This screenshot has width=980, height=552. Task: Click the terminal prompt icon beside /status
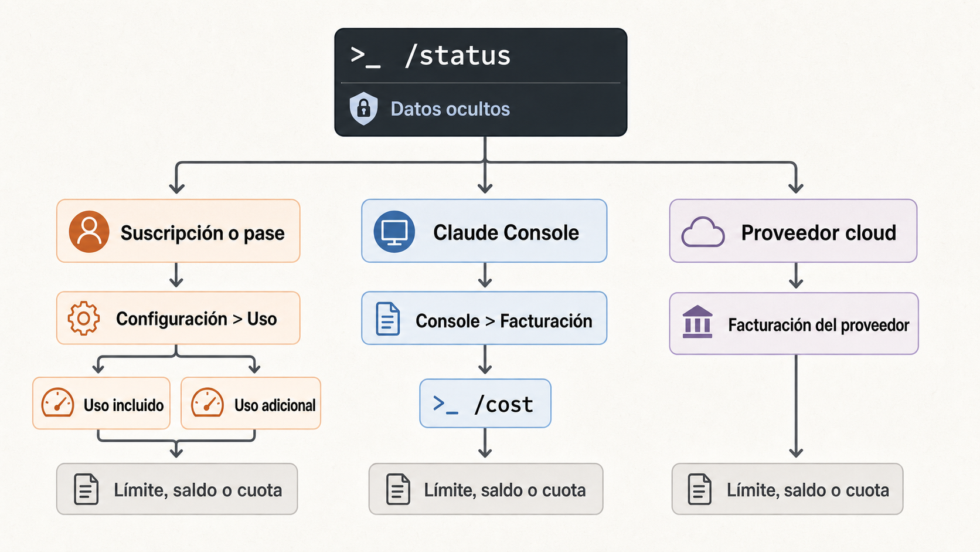pos(366,56)
